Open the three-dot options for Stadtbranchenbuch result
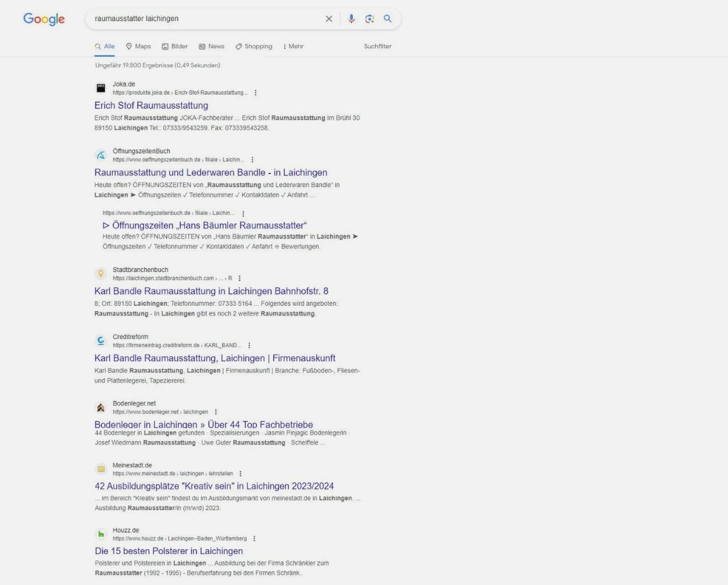This screenshot has height=585, width=728. click(240, 279)
